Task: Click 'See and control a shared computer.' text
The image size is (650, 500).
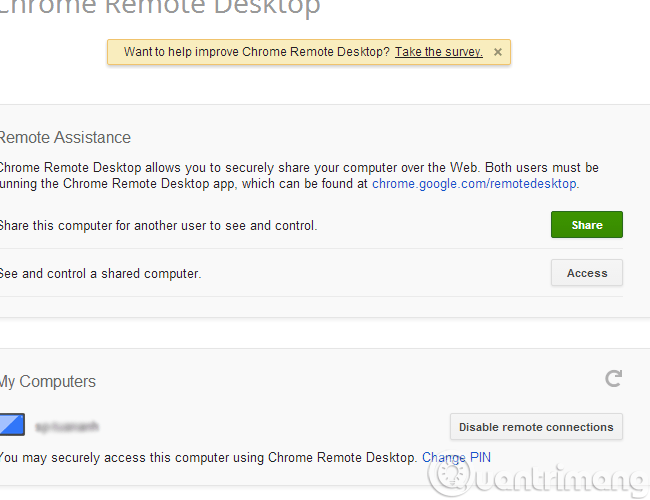Action: click(x=100, y=274)
